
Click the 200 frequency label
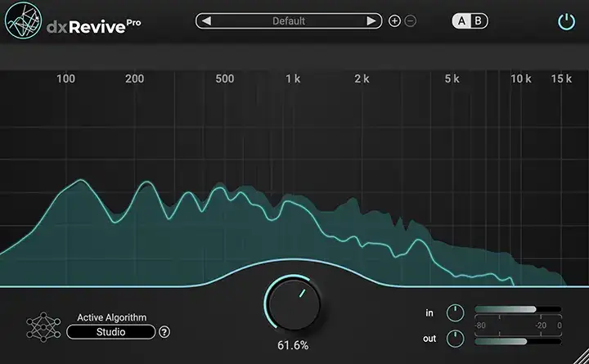134,79
